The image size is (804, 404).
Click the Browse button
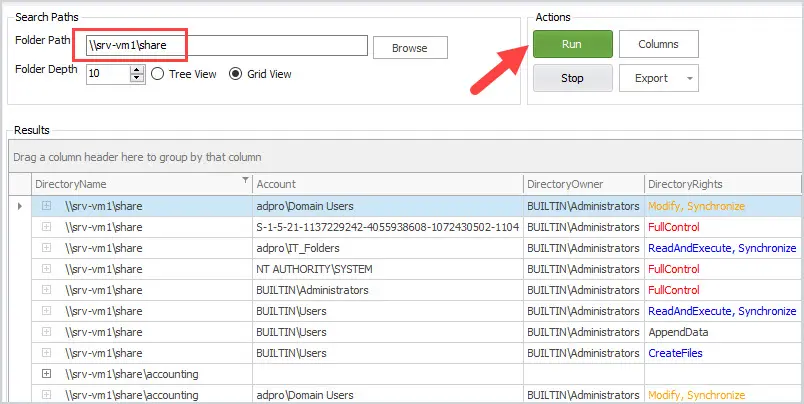pyautogui.click(x=410, y=48)
